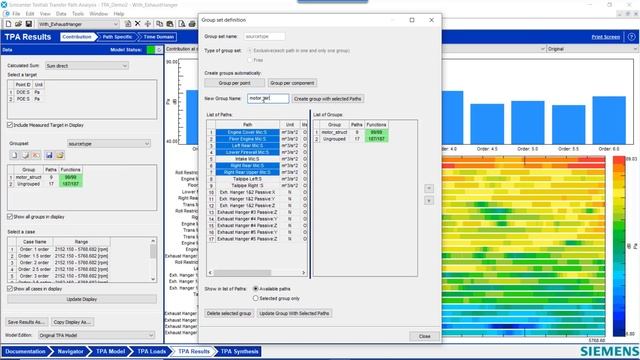
Task: Open the File menu
Action: (16, 13)
